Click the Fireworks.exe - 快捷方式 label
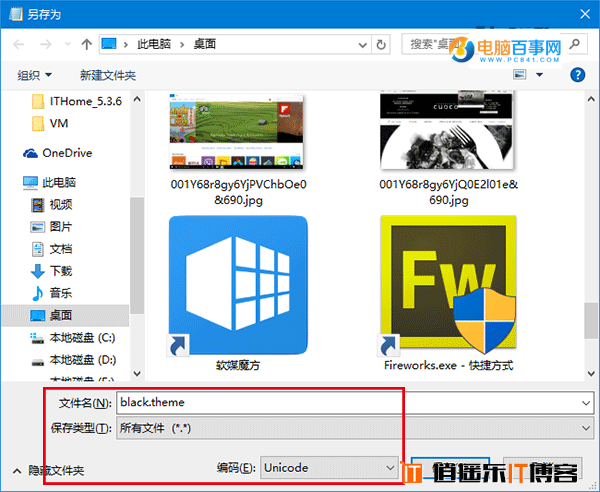600x492 pixels. click(448, 365)
